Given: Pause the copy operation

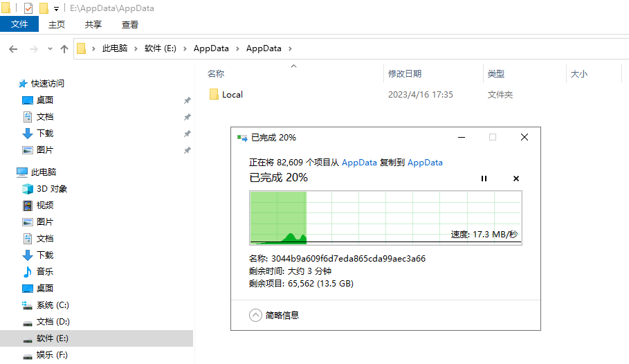Looking at the screenshot, I should point(484,179).
